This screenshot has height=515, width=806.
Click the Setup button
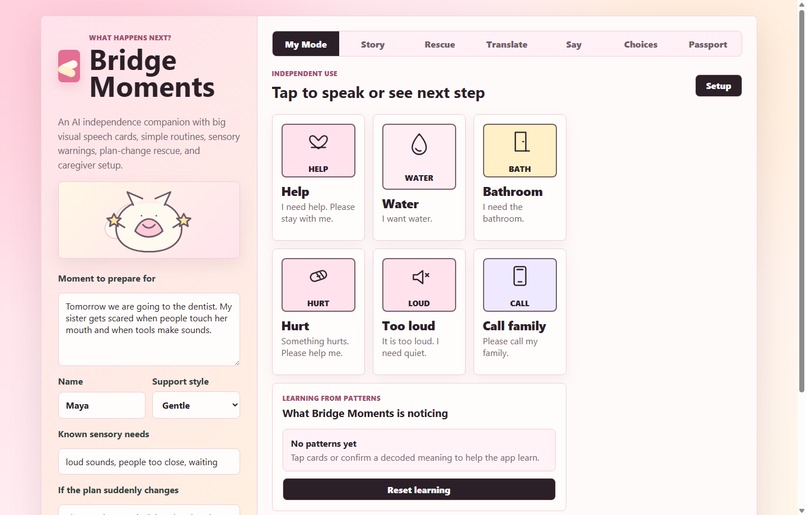point(718,86)
